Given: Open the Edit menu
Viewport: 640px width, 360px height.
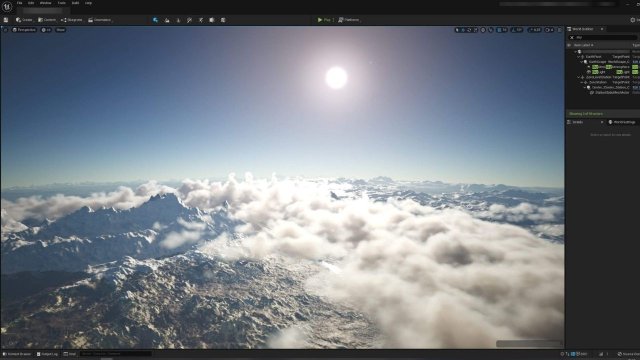Looking at the screenshot, I should point(31,3).
